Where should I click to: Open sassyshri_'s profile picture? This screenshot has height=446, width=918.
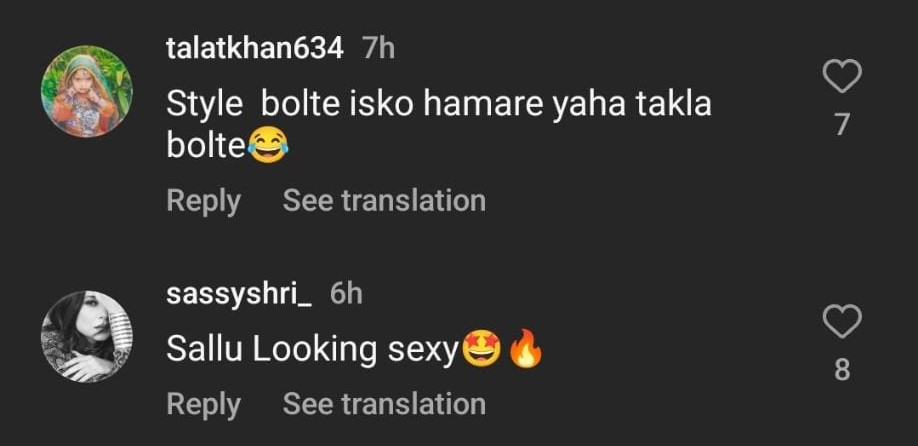point(86,337)
